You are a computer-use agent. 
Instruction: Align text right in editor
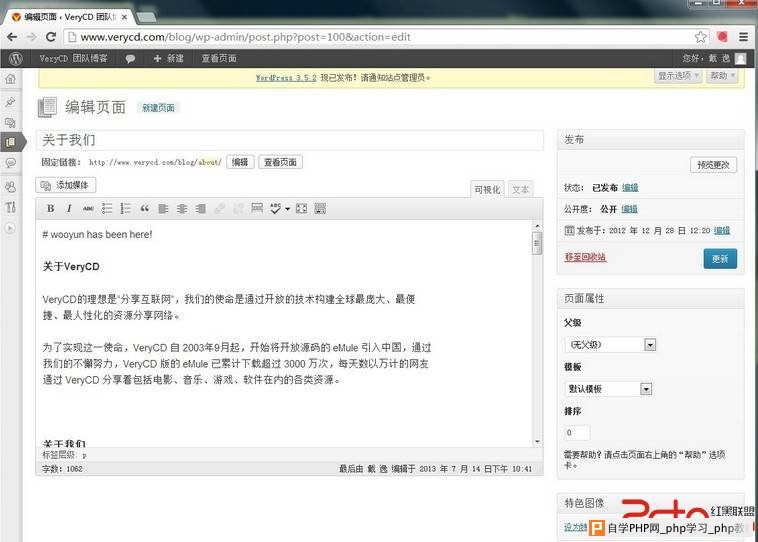click(x=201, y=208)
